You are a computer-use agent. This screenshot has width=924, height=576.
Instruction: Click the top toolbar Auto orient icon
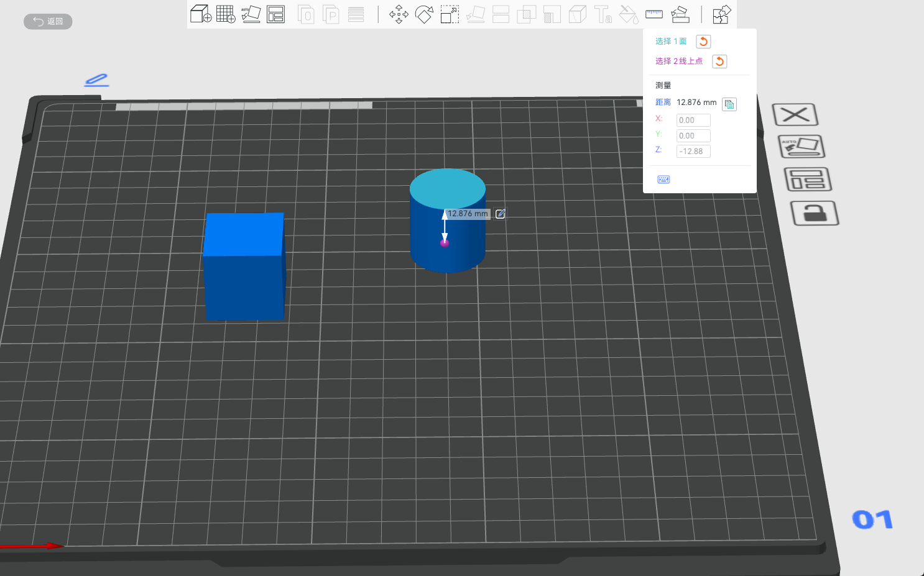pos(251,14)
